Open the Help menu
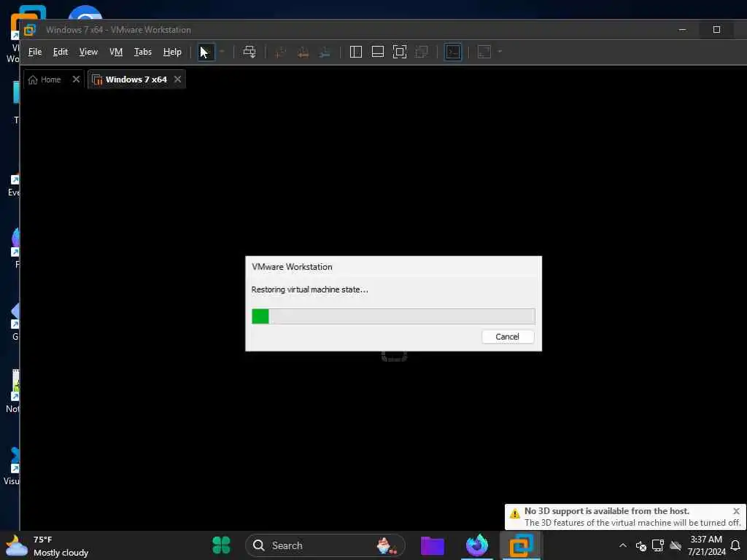 [172, 52]
